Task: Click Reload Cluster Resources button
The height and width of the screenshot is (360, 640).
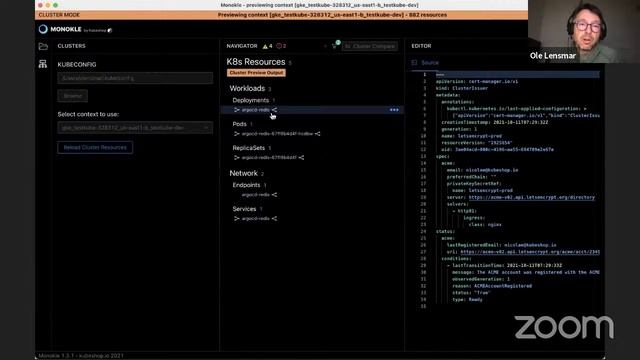Action: pyautogui.click(x=95, y=147)
